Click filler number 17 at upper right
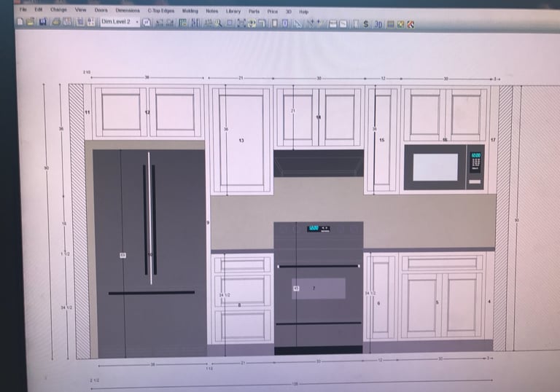 tap(494, 140)
